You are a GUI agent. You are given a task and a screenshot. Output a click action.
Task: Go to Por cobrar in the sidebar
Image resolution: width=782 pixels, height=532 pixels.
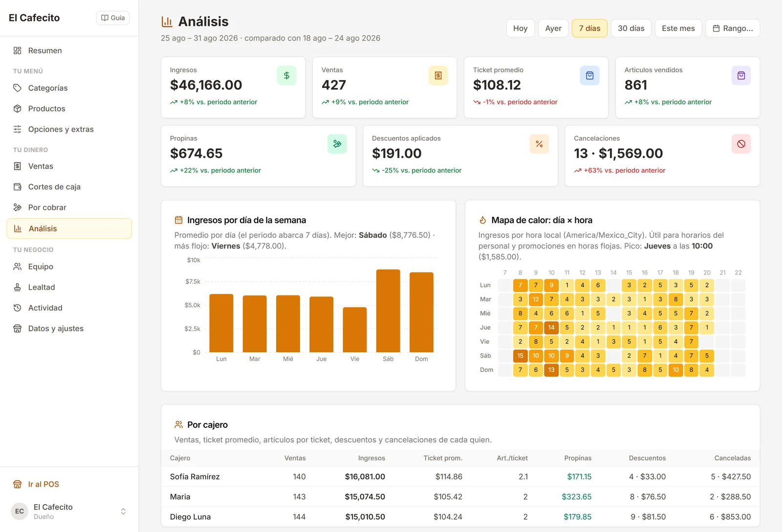point(69,208)
